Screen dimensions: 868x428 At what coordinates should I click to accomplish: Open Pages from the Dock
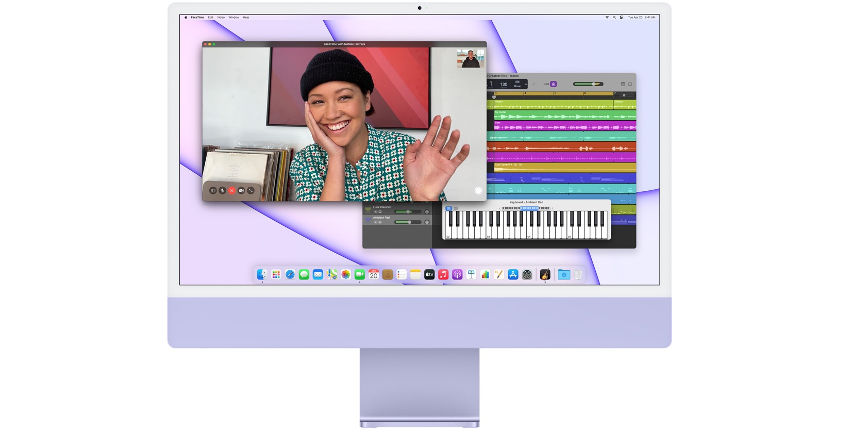pos(499,274)
